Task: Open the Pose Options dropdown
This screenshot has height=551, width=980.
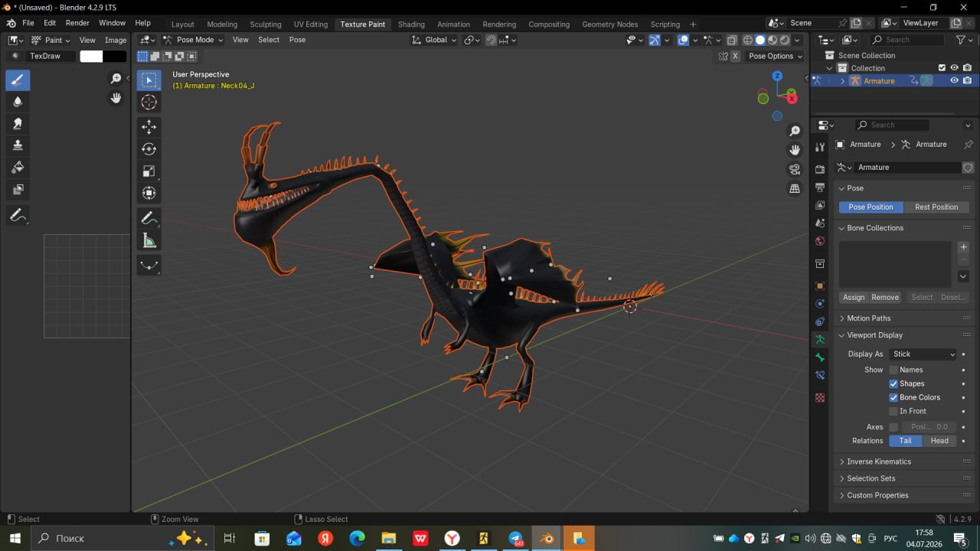Action: tap(776, 56)
